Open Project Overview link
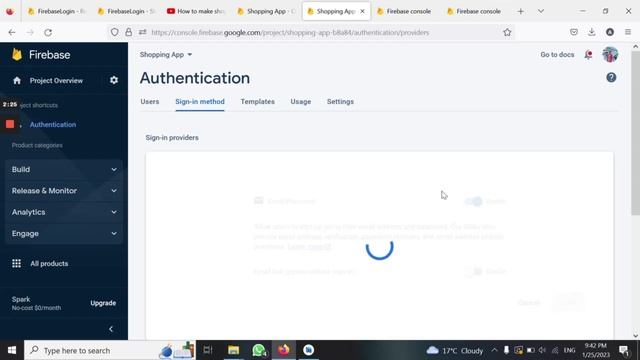The width and height of the screenshot is (640, 360). [x=56, y=80]
